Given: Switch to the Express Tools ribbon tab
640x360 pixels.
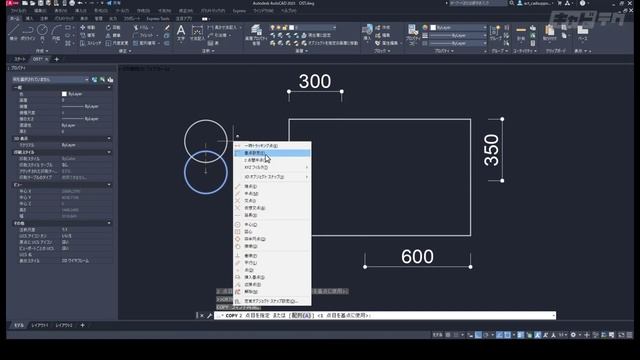Looking at the screenshot, I should [x=158, y=19].
